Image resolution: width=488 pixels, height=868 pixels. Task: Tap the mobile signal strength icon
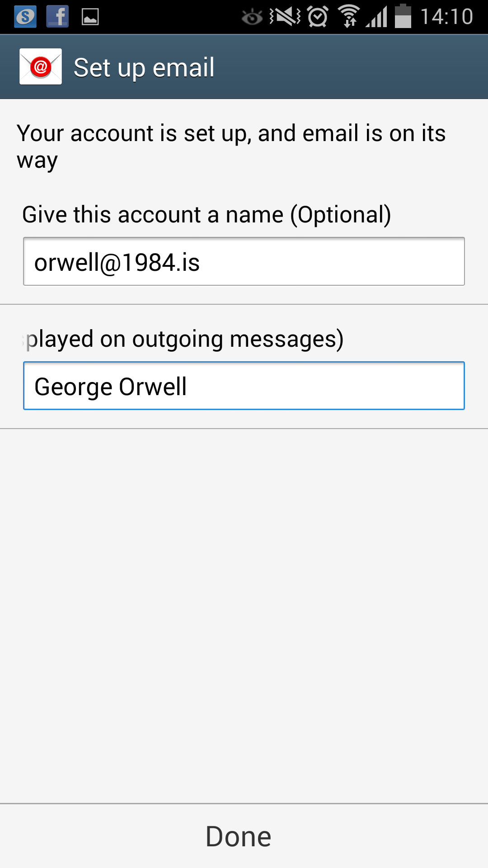tap(377, 17)
